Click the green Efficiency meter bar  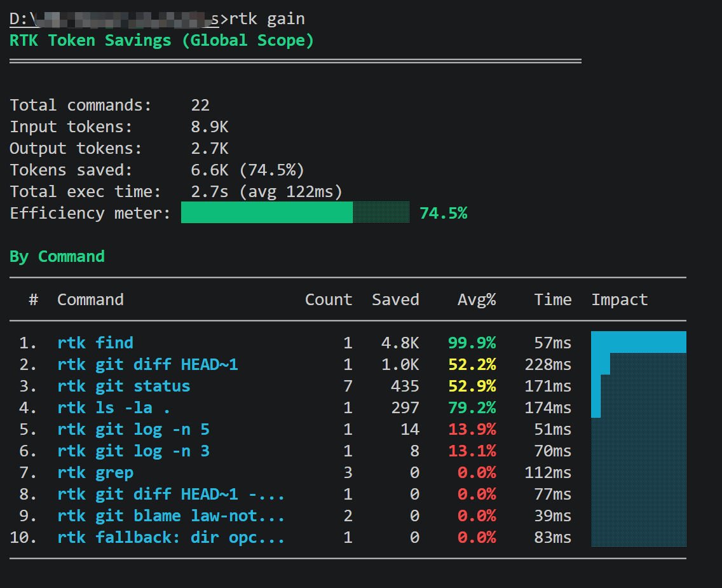tap(295, 212)
